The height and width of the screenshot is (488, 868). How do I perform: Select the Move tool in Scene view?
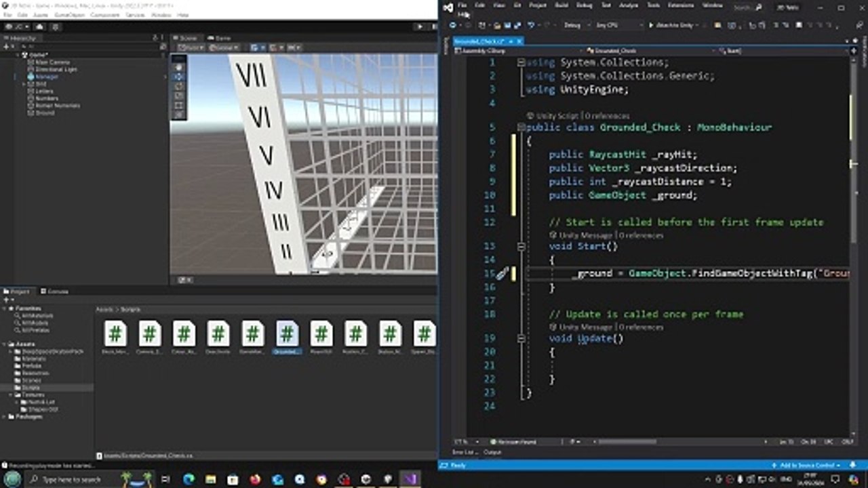tap(179, 77)
